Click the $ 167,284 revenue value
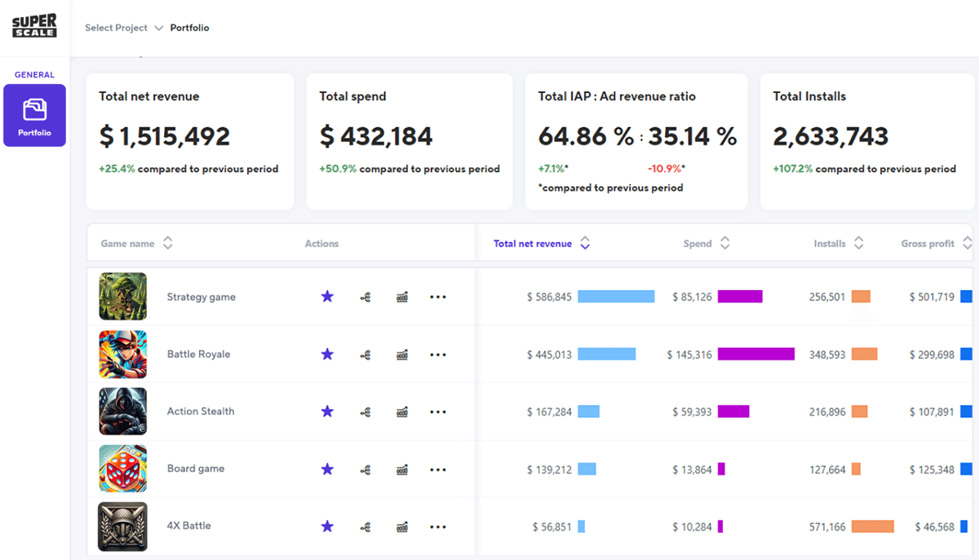The image size is (979, 560). (549, 412)
